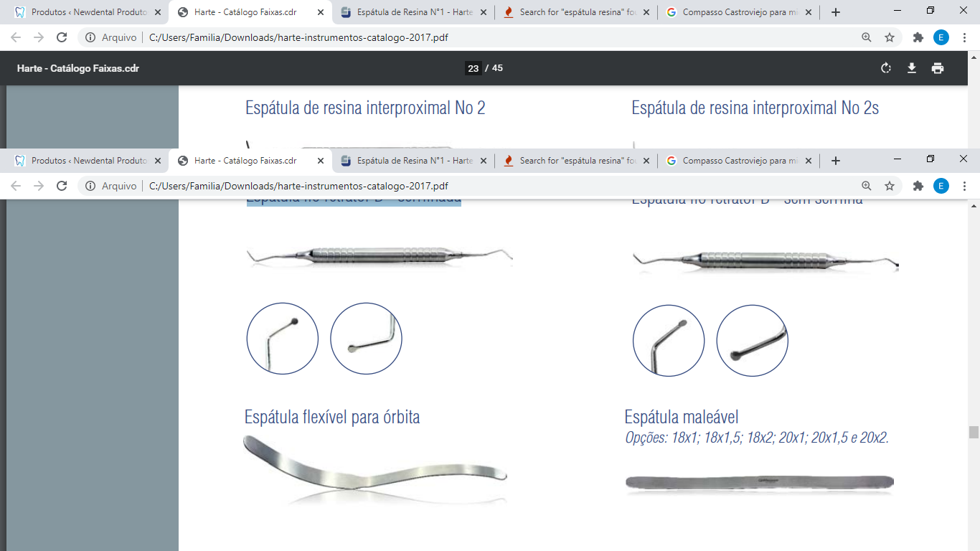Viewport: 980px width, 551px height.
Task: Download the Harte catalog PDF
Action: pyautogui.click(x=912, y=68)
